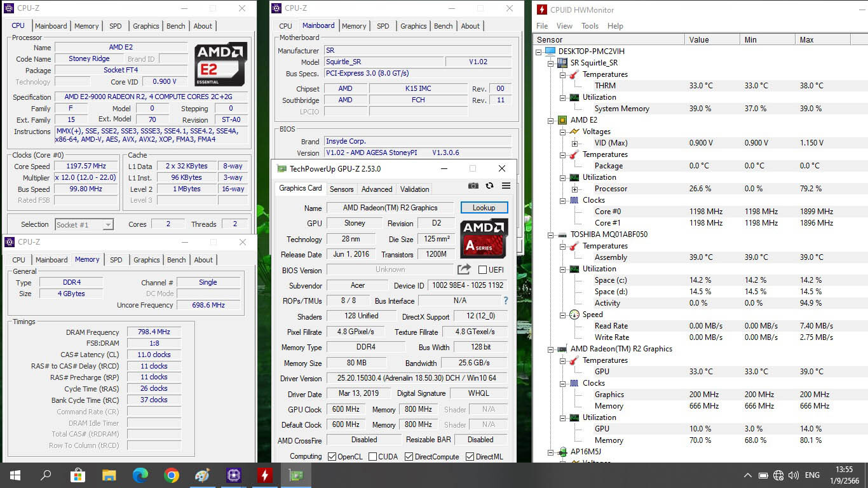
Task: Launch Microsoft Store from the taskbar
Action: [x=78, y=475]
